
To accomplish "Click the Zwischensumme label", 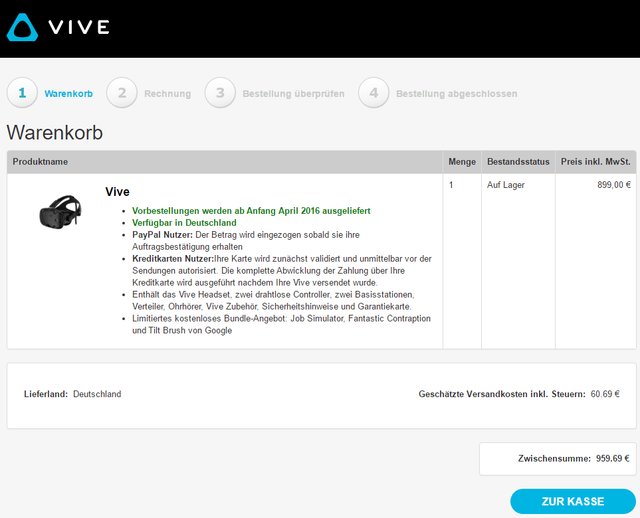I will (554, 458).
